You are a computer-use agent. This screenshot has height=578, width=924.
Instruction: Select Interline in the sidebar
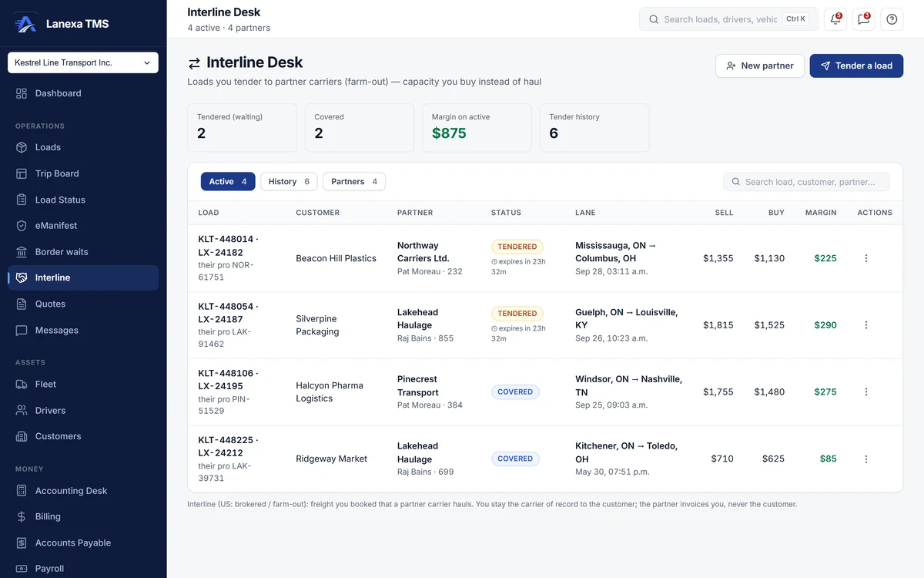click(x=83, y=277)
